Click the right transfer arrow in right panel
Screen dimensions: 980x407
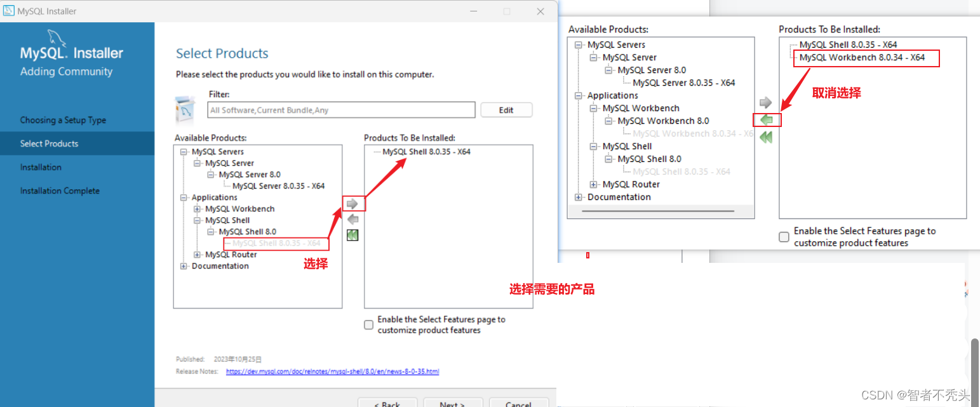[x=766, y=102]
